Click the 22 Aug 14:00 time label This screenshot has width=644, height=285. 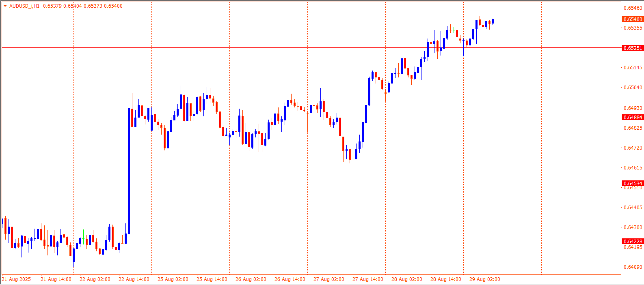coord(134,279)
